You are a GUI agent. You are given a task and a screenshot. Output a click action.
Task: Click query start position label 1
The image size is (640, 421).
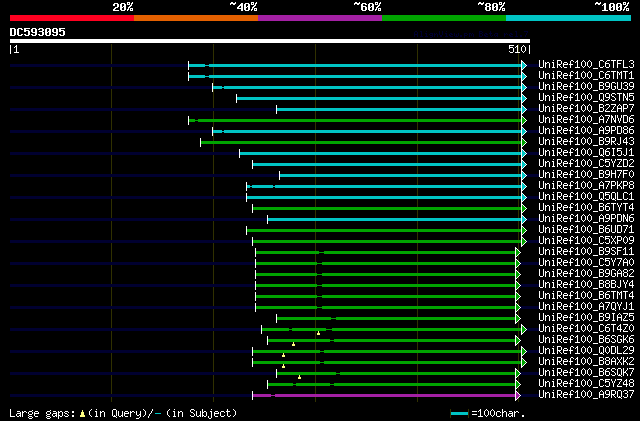(x=15, y=49)
